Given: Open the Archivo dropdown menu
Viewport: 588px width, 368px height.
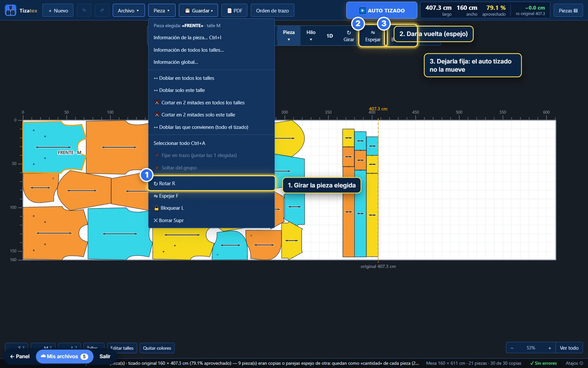Looking at the screenshot, I should click(x=128, y=10).
